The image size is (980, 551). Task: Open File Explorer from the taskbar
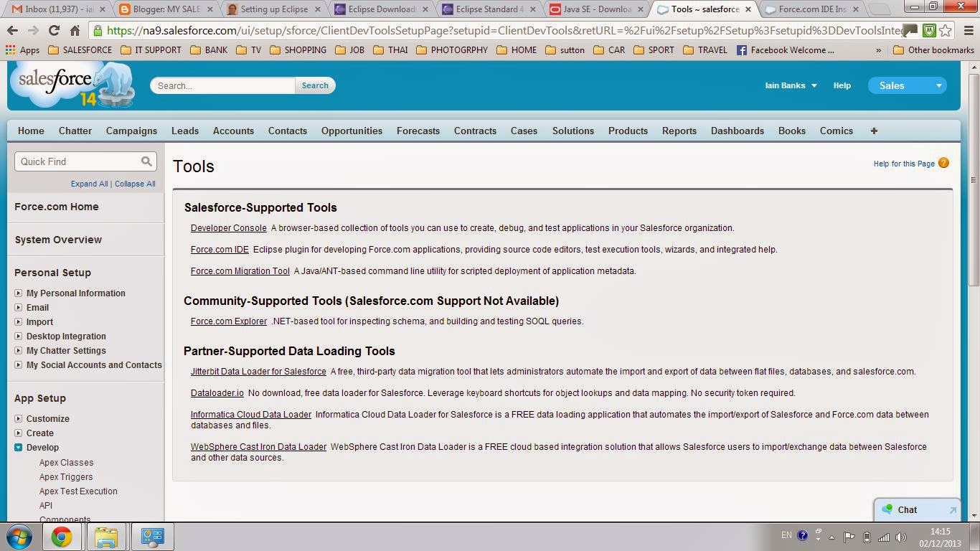pos(106,537)
